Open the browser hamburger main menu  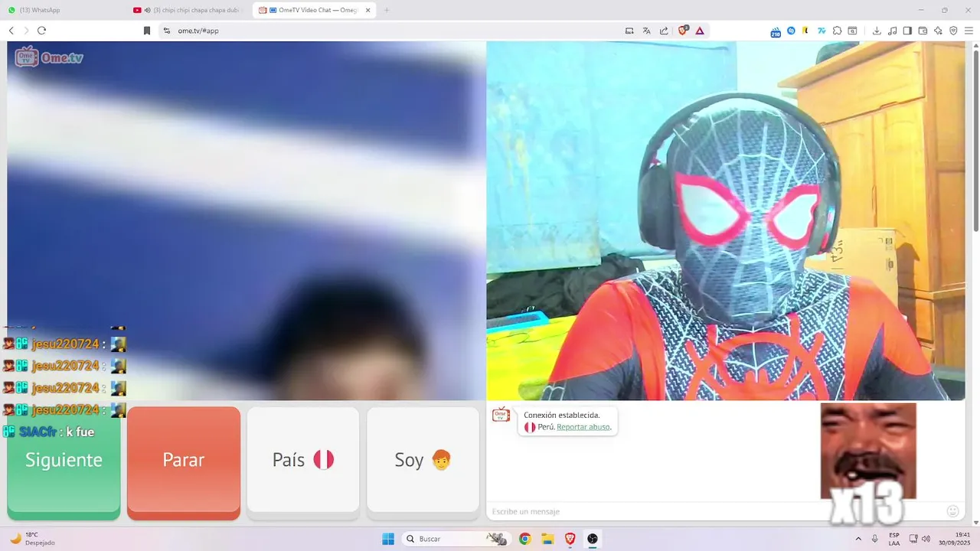pyautogui.click(x=969, y=31)
